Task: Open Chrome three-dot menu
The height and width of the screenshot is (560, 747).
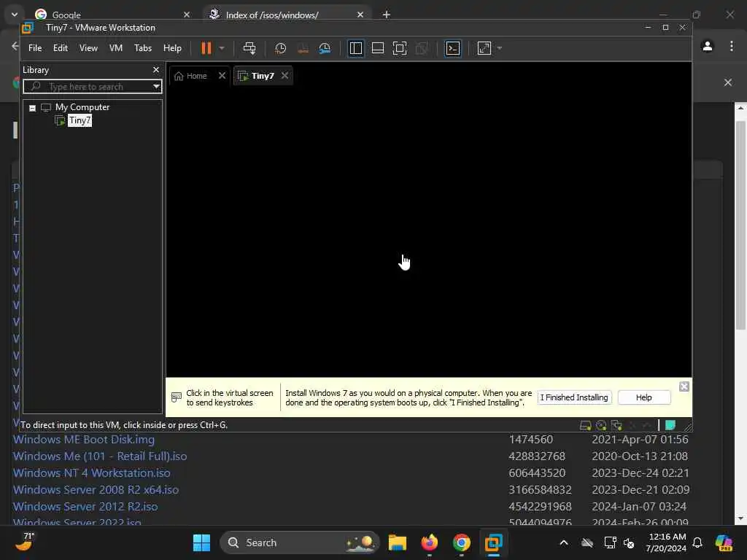Action: (x=731, y=46)
